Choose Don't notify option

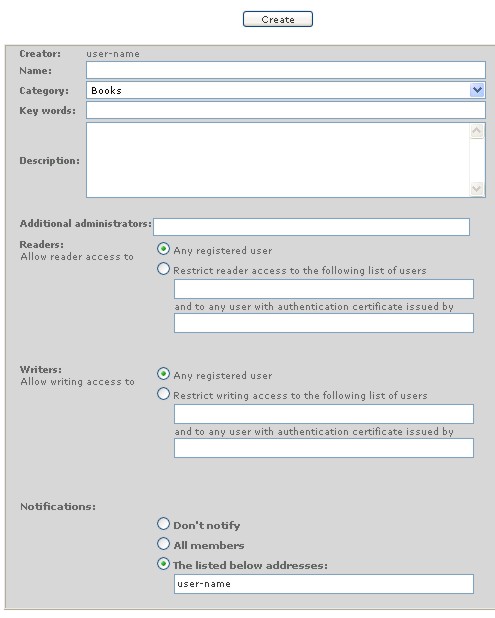[x=163, y=524]
